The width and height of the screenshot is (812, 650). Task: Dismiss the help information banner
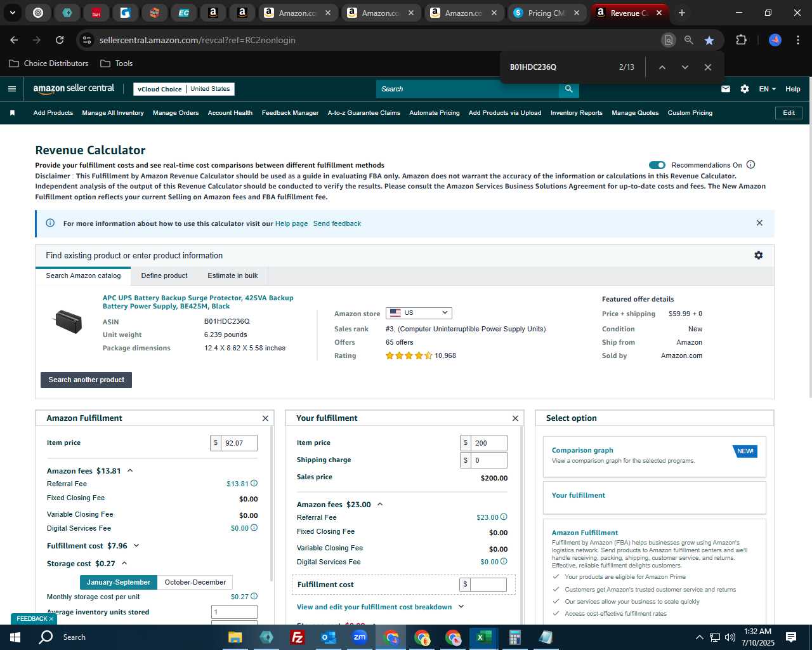759,223
